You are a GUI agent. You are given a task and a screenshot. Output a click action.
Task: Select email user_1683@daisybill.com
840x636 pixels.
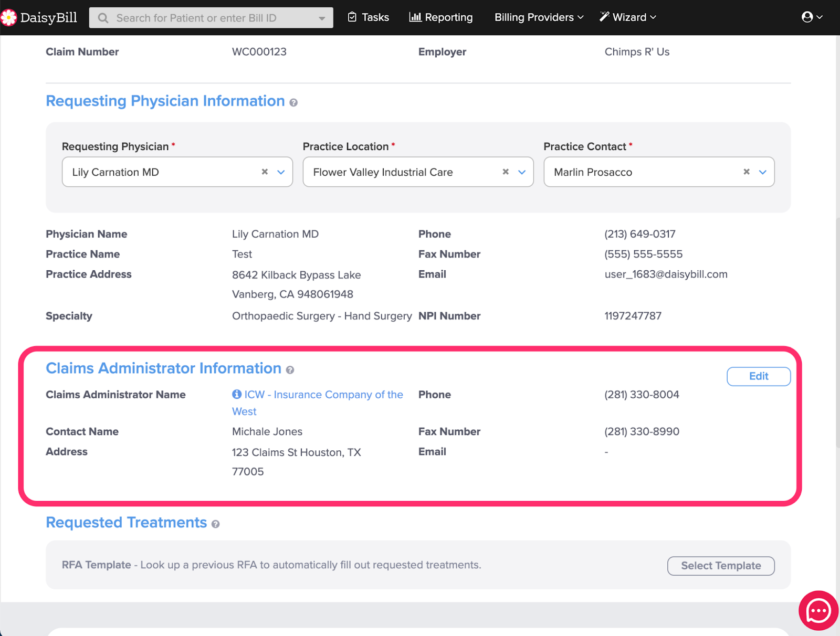point(666,274)
